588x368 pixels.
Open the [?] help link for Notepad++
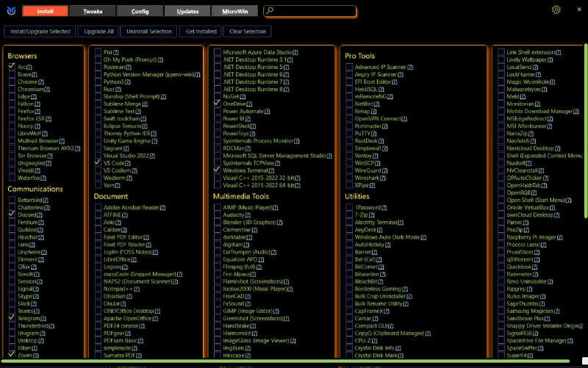[137, 289]
